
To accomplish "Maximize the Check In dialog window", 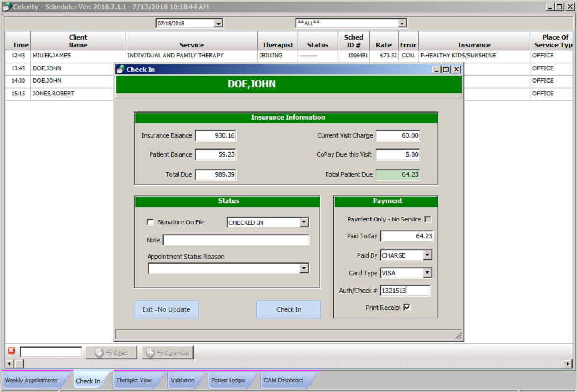I will click(x=446, y=69).
